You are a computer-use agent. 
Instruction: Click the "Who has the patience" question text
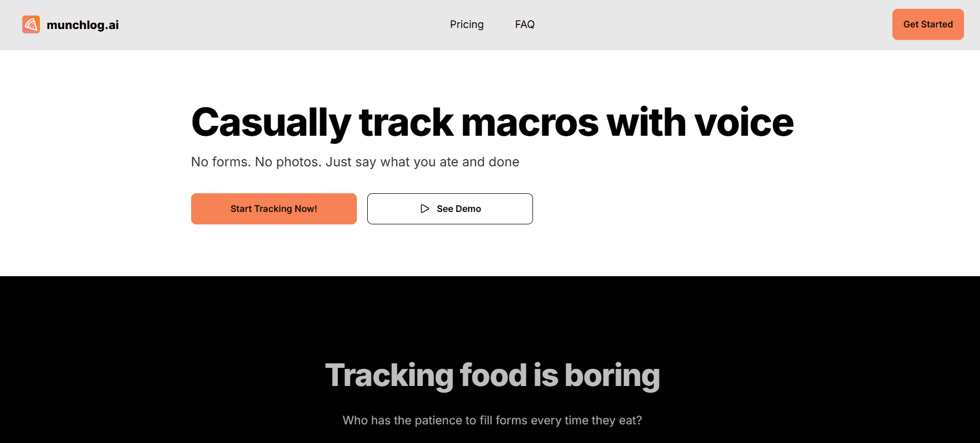[492, 420]
